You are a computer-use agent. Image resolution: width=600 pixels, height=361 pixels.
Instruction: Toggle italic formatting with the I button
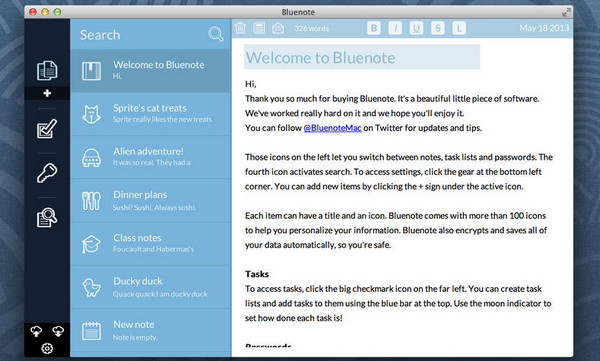(x=395, y=28)
